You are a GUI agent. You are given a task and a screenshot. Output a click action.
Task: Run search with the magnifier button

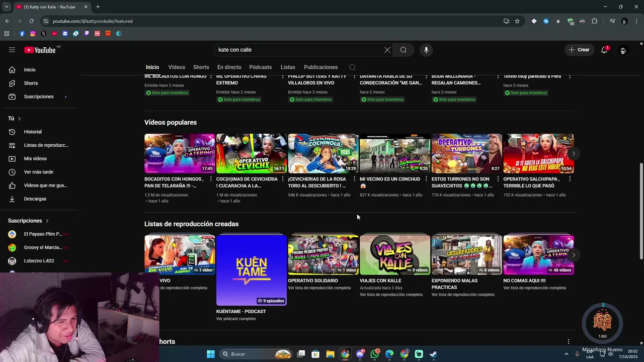(404, 50)
